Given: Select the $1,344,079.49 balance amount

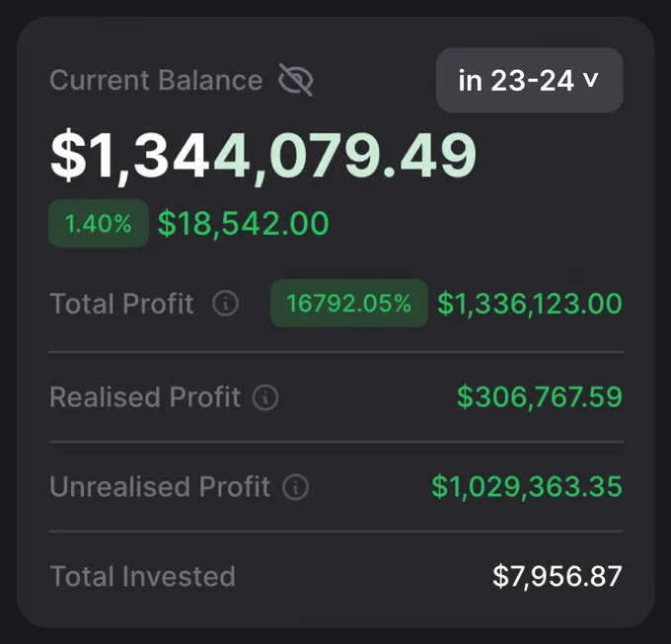Looking at the screenshot, I should (263, 155).
